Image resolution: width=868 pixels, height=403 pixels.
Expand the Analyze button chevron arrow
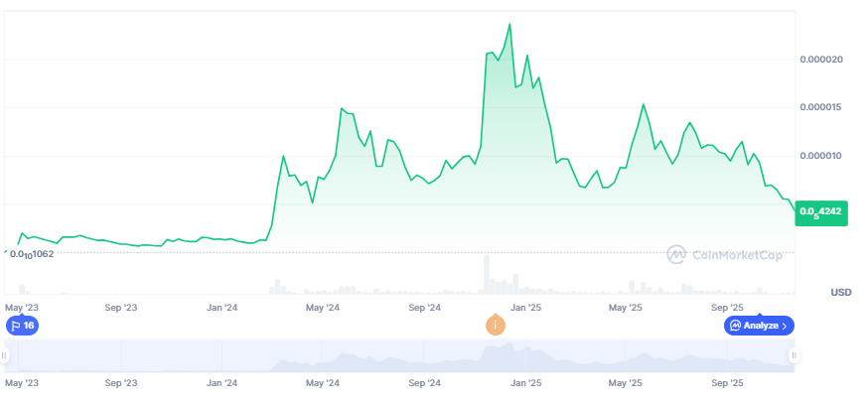click(x=785, y=326)
